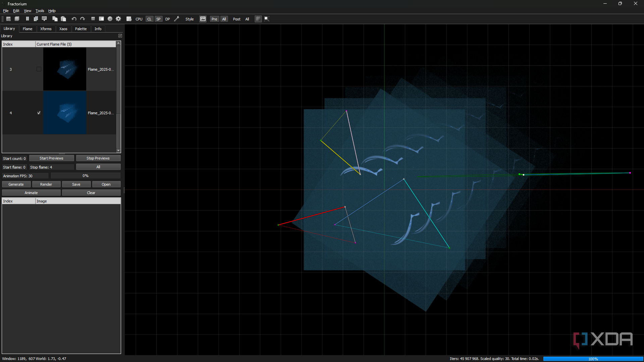Viewport: 644px width, 362px height.
Task: Check the checkbox for flame index 3
Action: point(39,69)
